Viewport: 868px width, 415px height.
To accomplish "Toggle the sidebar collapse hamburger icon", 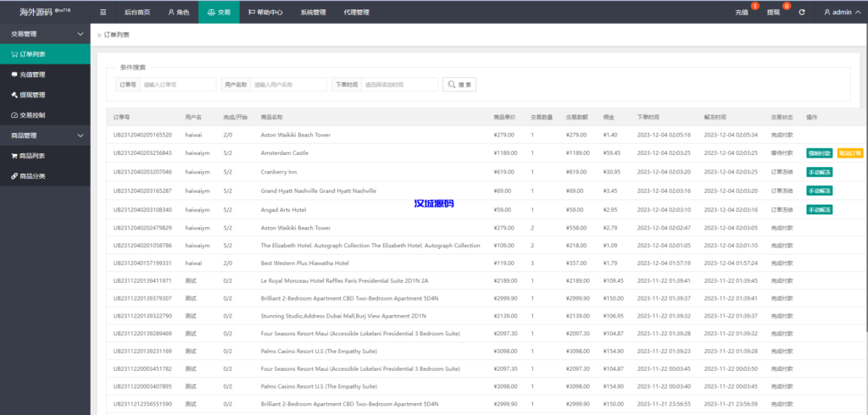I will [103, 13].
